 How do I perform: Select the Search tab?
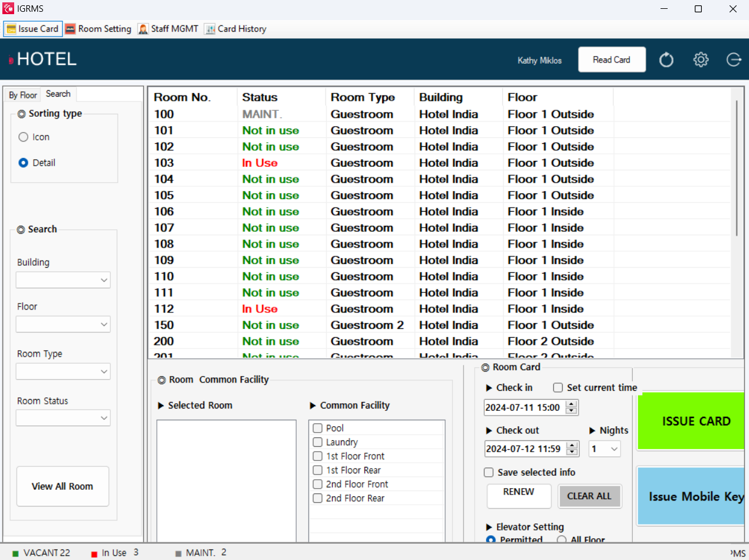pos(58,94)
